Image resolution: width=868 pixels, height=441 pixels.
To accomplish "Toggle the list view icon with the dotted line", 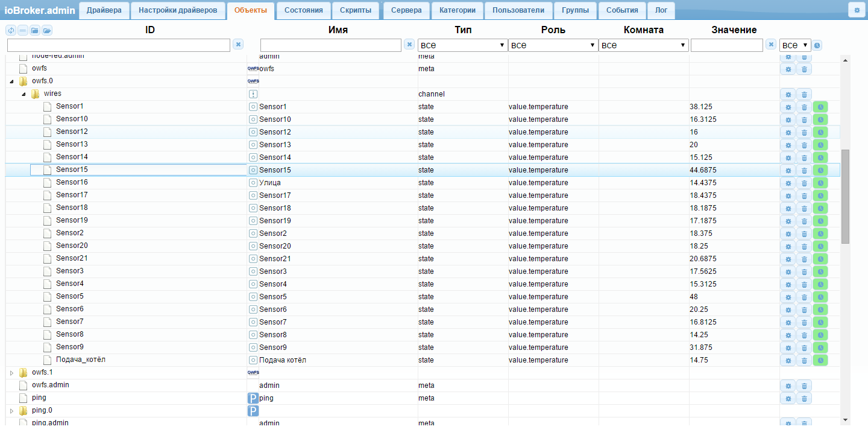I will click(23, 30).
